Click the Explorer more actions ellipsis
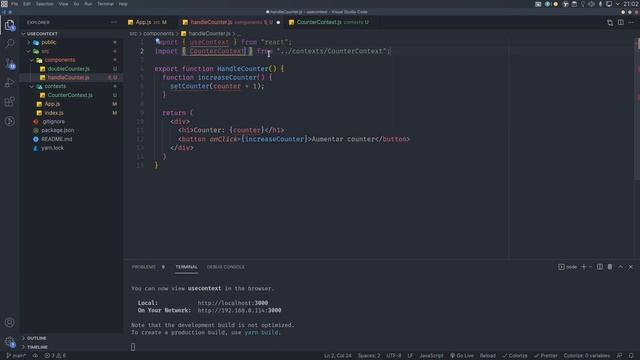 point(114,22)
